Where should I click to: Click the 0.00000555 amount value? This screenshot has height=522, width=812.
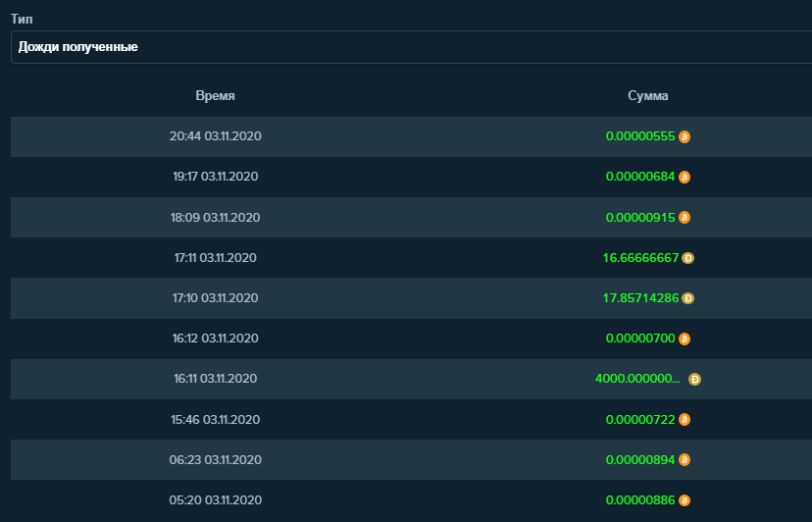click(x=640, y=136)
